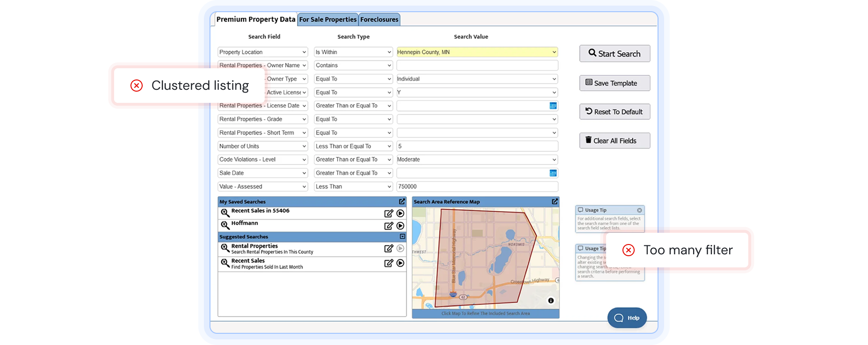This screenshot has height=345, width=868.
Task: Click the search area map to refine
Action: 485,259
